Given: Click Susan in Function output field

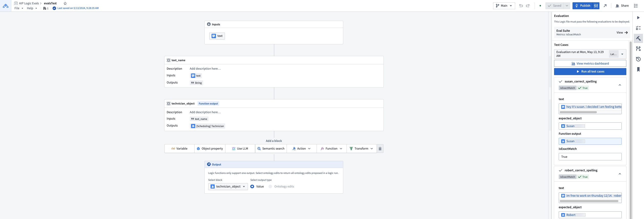Looking at the screenshot, I should [573, 141].
